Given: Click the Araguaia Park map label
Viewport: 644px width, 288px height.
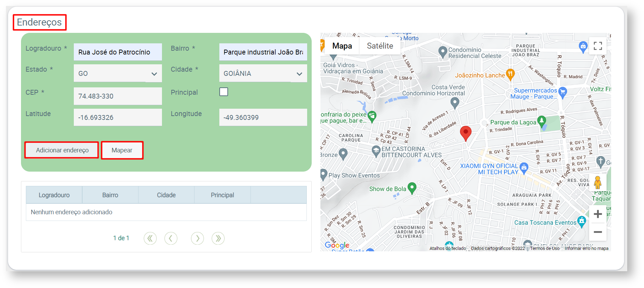Looking at the screenshot, I should point(532,195).
